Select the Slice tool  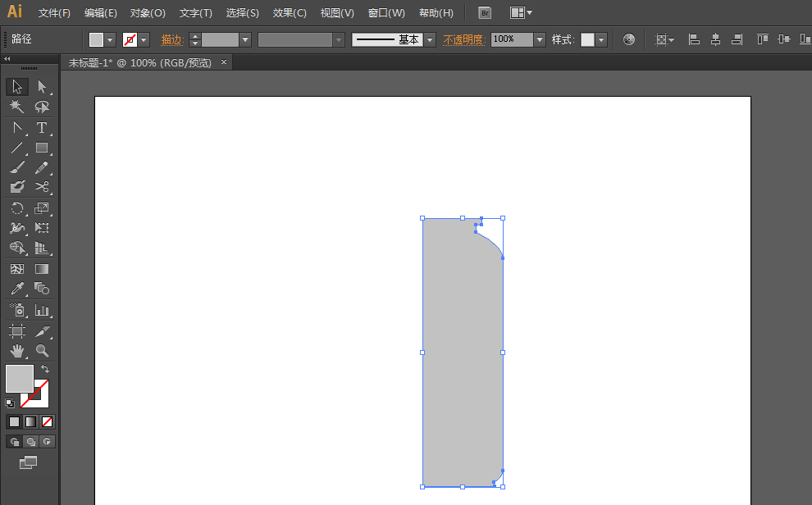42,330
